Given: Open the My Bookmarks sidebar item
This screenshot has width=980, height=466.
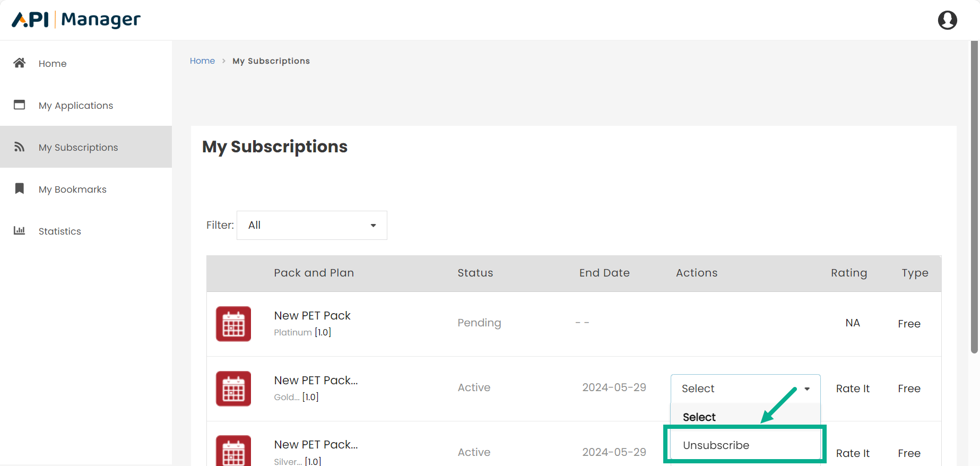Looking at the screenshot, I should coord(73,189).
